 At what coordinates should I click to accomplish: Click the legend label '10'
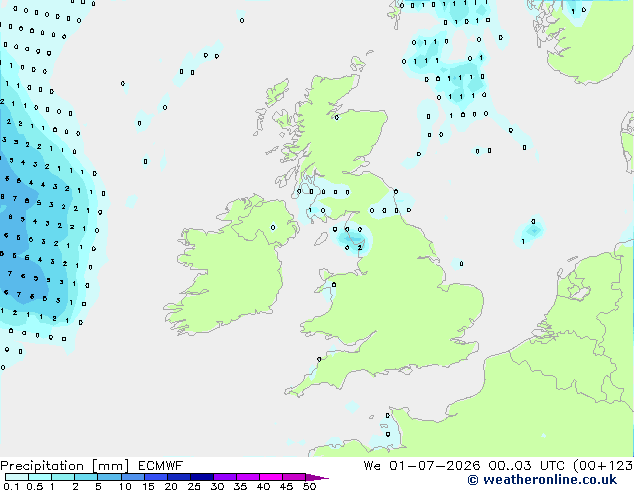click(125, 486)
